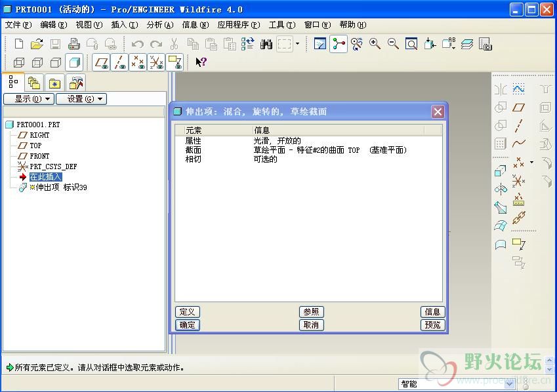Select 在此插入 marker in tree

pyautogui.click(x=45, y=177)
